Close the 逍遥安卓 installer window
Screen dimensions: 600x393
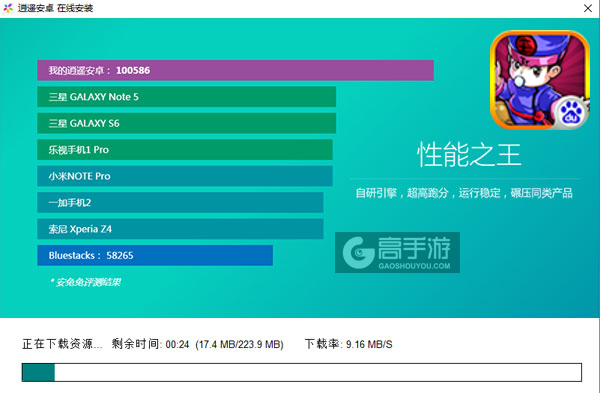pos(588,8)
